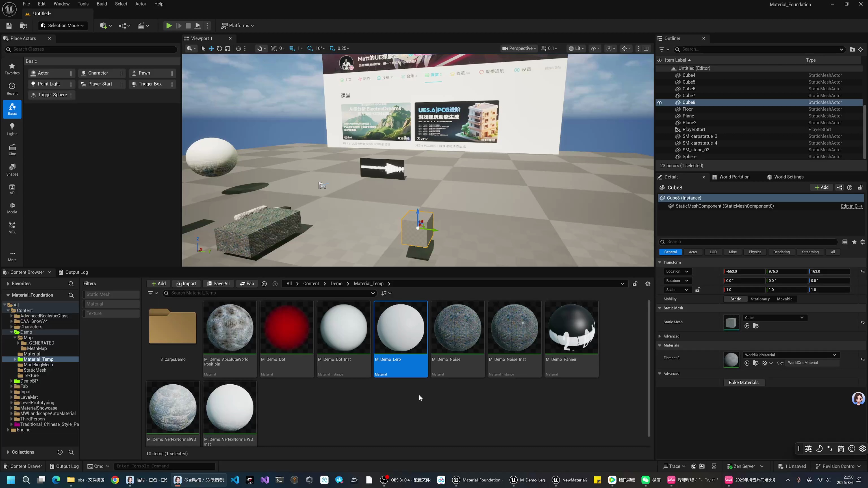The image size is (868, 488).
Task: Activate the translate gizmo tool in viewport
Action: coord(211,49)
